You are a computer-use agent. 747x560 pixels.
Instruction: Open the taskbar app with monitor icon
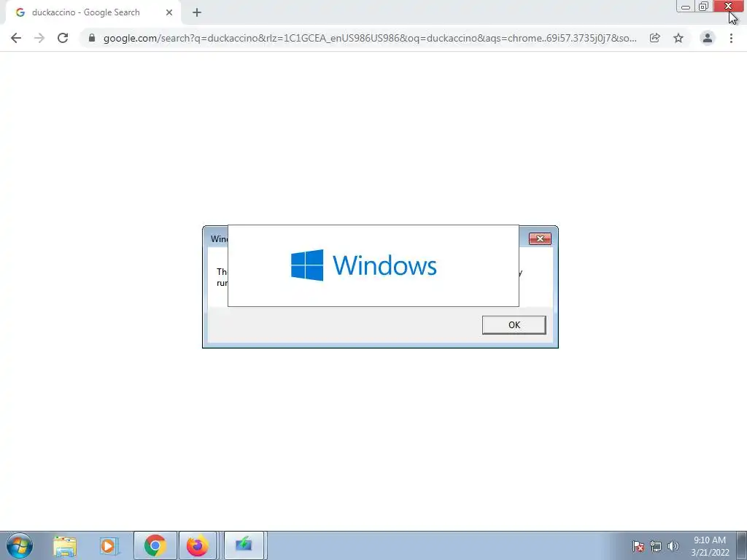[244, 545]
